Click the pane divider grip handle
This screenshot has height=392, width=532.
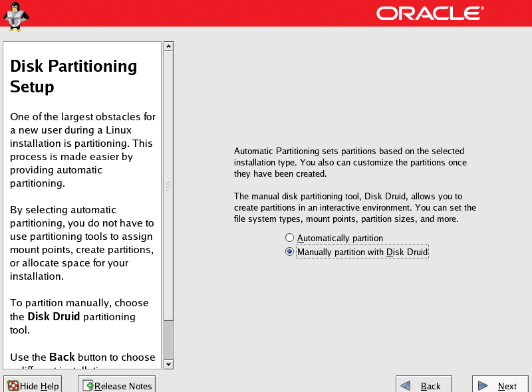168,185
